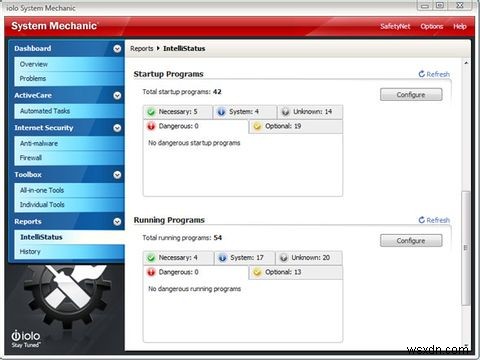Click the yellow icon beside Optional: 19
The width and height of the screenshot is (480, 360).
pos(257,126)
